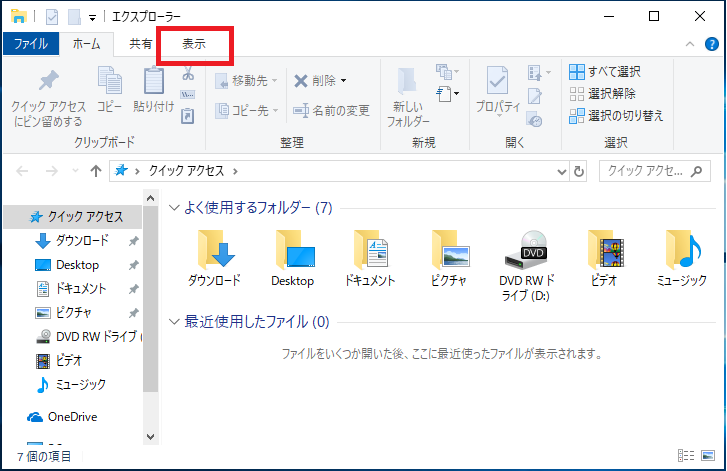The image size is (727, 471).
Task: Invert selection (選択の切り替え)
Action: coord(616,115)
